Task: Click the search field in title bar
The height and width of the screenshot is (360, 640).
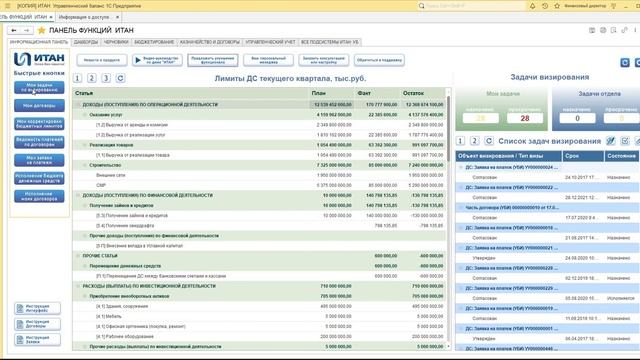Action: click(473, 6)
